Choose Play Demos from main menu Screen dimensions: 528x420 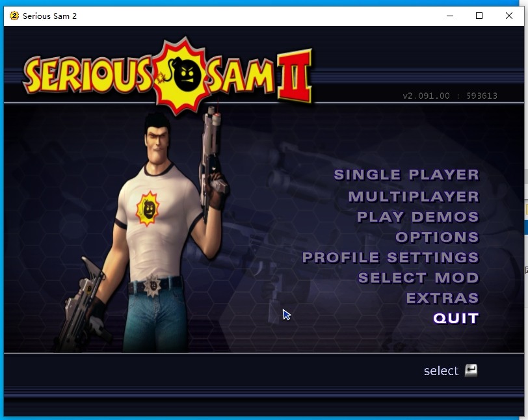click(418, 217)
